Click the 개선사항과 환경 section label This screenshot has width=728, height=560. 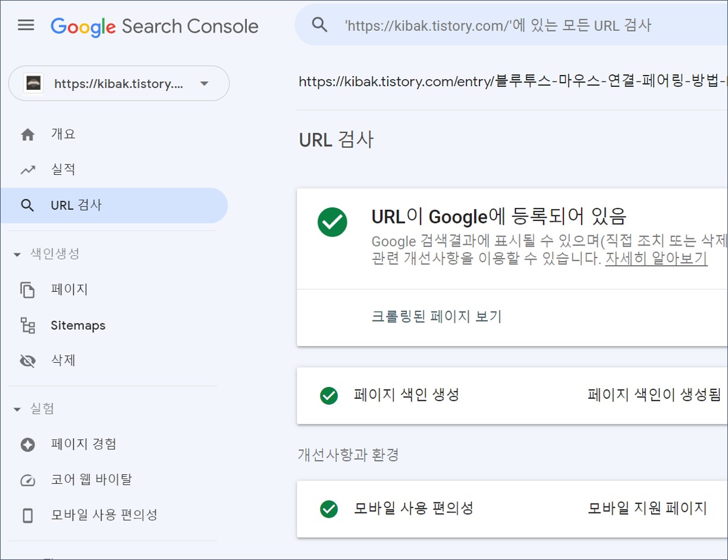tap(348, 455)
